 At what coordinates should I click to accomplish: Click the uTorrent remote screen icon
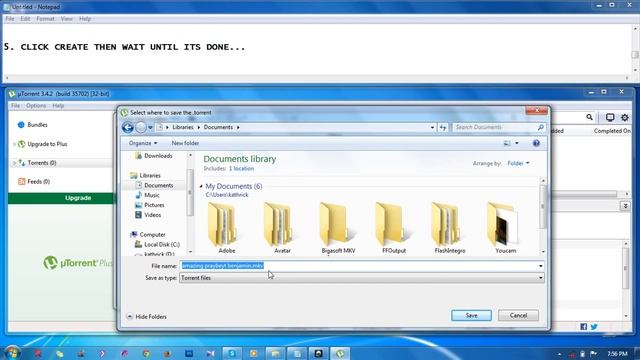tap(610, 118)
